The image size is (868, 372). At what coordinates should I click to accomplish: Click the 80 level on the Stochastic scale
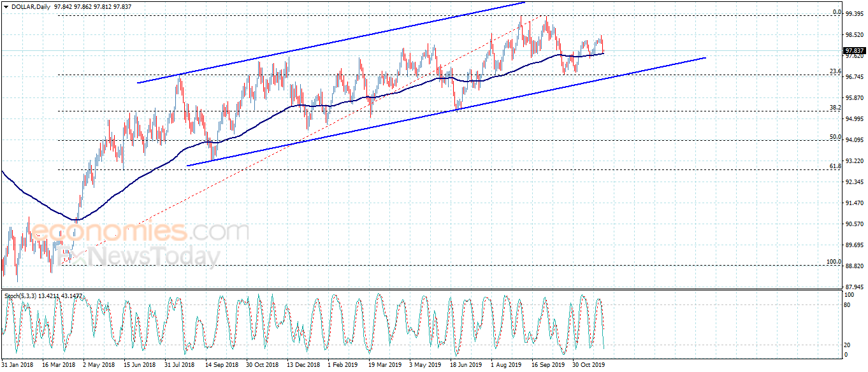pyautogui.click(x=848, y=305)
